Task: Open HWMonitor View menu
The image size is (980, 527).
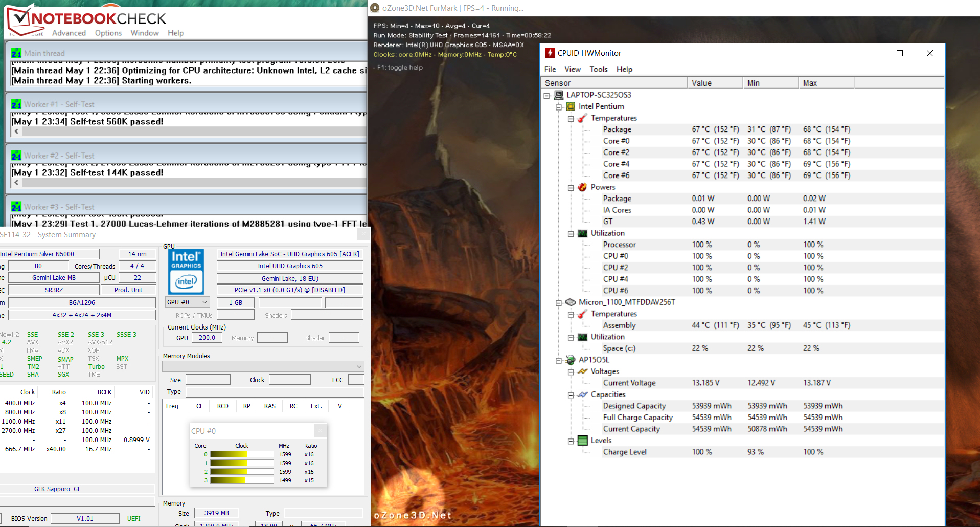Action: coord(573,69)
